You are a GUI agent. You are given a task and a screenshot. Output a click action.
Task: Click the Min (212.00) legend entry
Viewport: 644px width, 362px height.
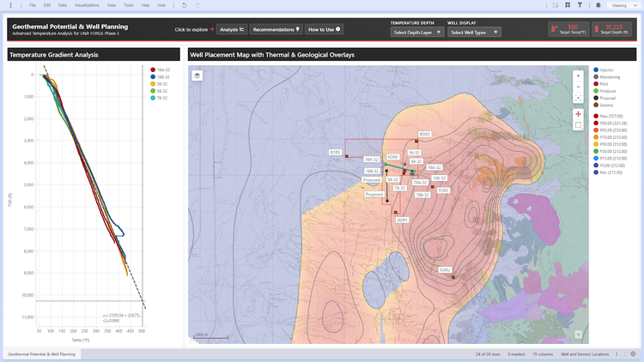608,172
